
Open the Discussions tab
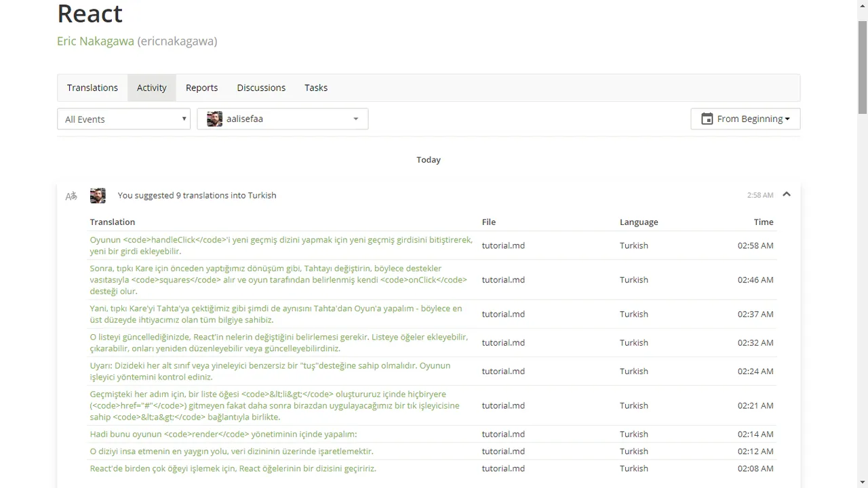click(261, 87)
